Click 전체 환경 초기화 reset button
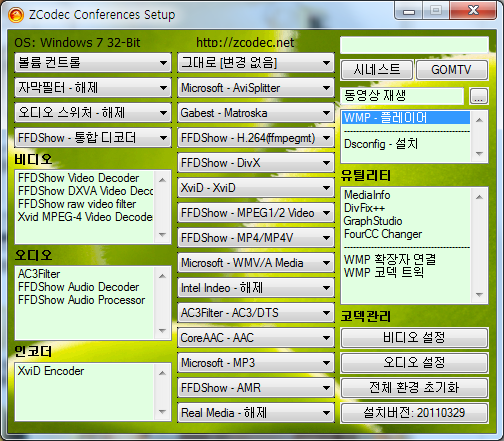The width and height of the screenshot is (504, 441). pyautogui.click(x=414, y=388)
